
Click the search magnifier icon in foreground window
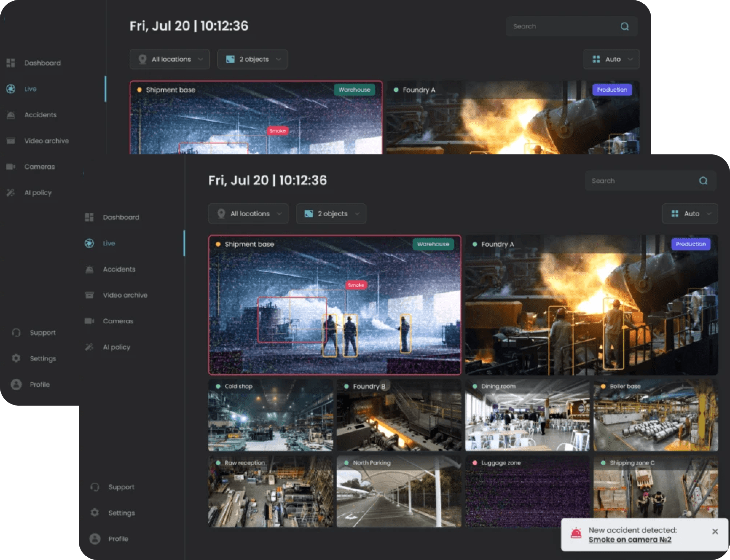click(x=703, y=181)
